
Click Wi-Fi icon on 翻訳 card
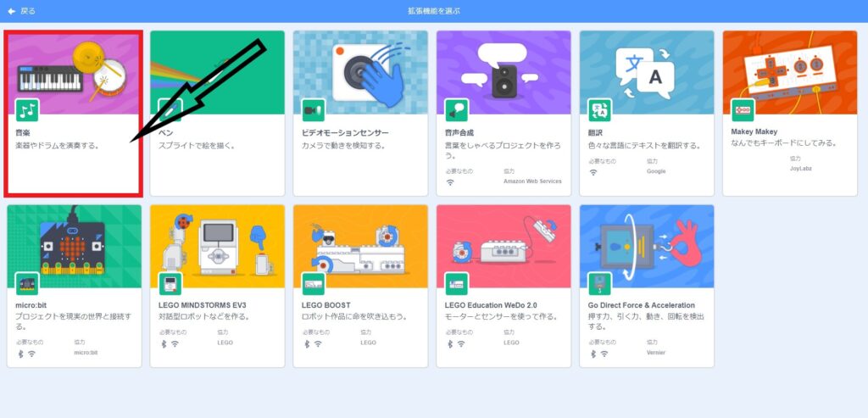point(593,172)
